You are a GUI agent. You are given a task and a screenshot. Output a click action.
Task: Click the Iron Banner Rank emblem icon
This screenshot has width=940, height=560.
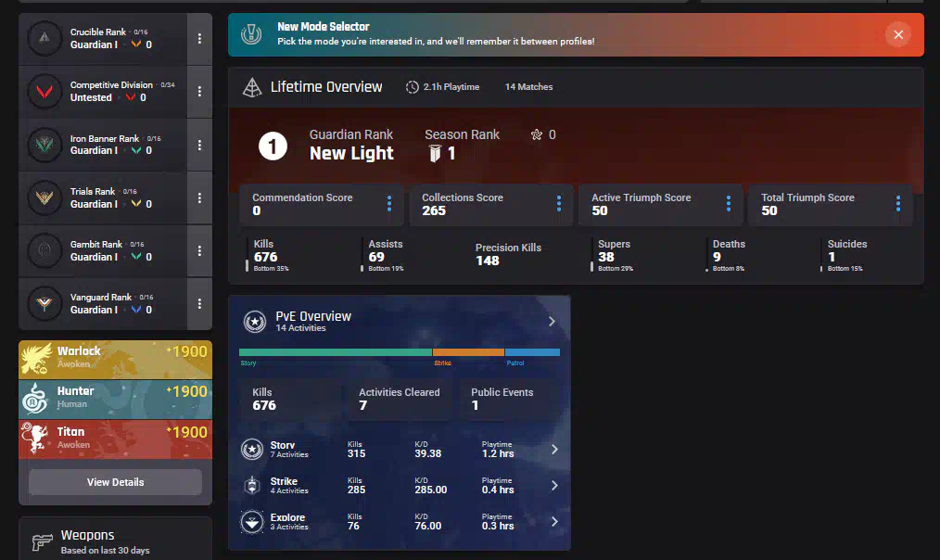pyautogui.click(x=44, y=145)
